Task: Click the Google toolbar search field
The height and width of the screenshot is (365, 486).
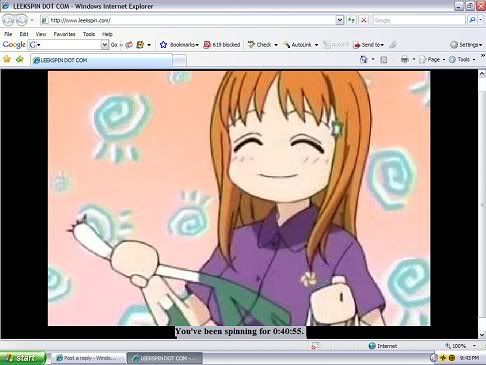Action: pyautogui.click(x=68, y=45)
